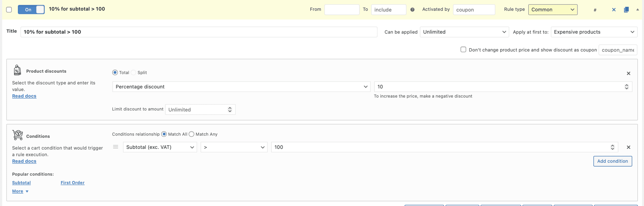Select the Split radio option

134,73
